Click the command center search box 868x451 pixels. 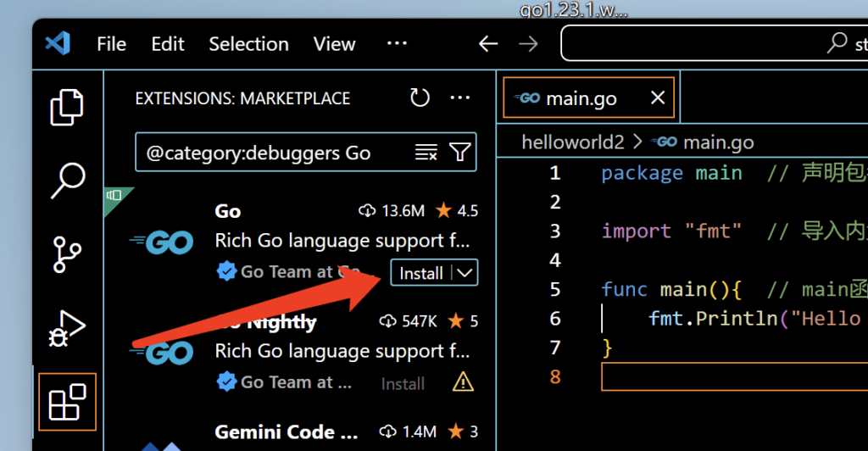pyautogui.click(x=714, y=43)
